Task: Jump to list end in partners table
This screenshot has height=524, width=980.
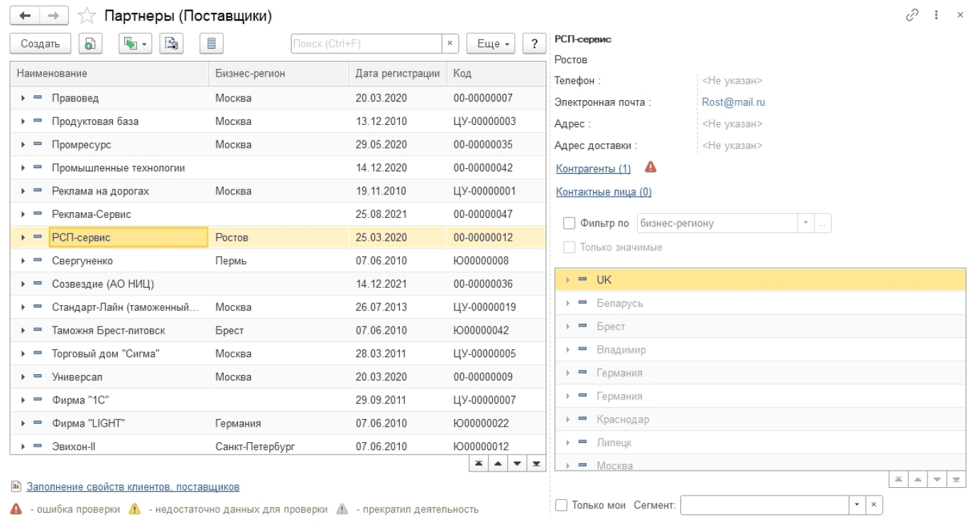Action: click(x=536, y=464)
